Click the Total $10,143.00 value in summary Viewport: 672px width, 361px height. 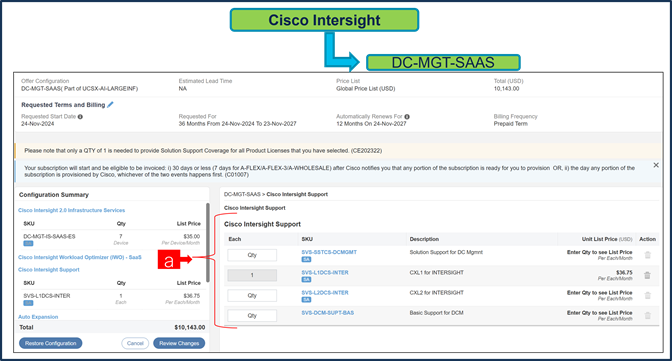[x=189, y=327]
